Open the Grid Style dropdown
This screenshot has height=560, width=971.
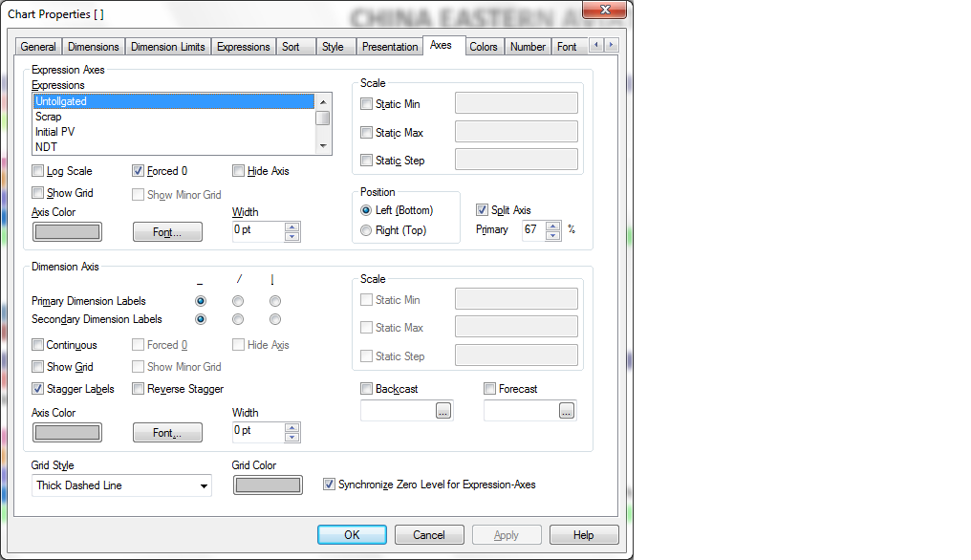tap(121, 485)
